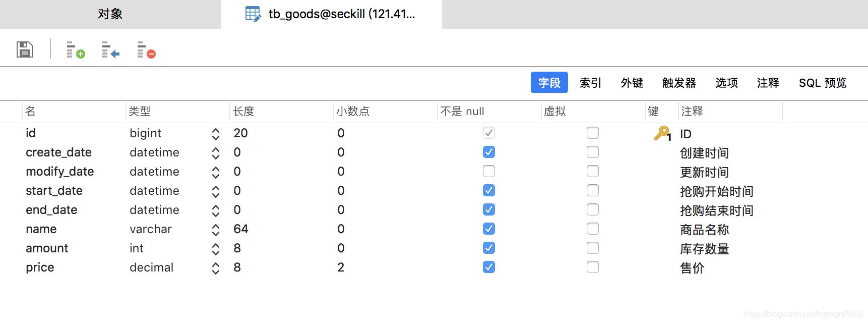Click the table icon in tb_goods tab
Screen dimensions: 868x323
251,14
